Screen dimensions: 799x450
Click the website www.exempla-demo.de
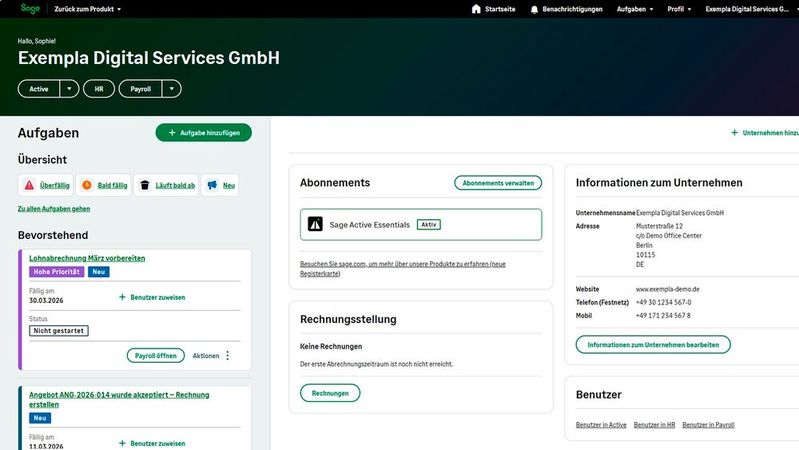pyautogui.click(x=668, y=289)
